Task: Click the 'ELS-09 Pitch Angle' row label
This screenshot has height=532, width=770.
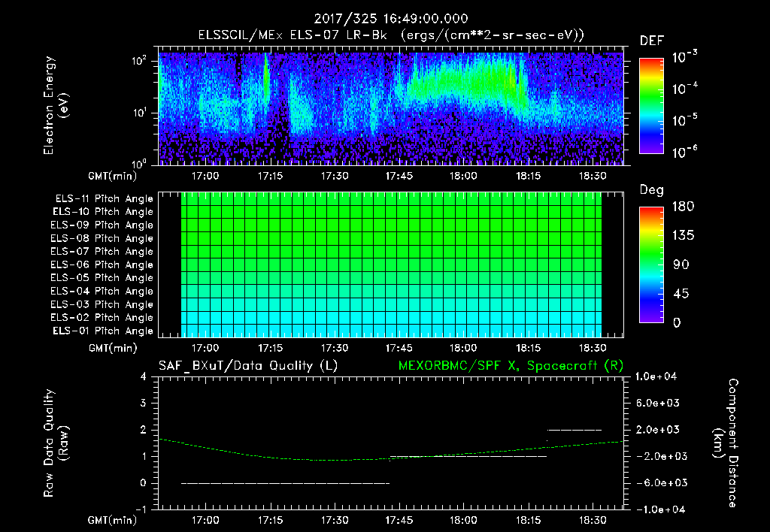Action: [x=102, y=225]
